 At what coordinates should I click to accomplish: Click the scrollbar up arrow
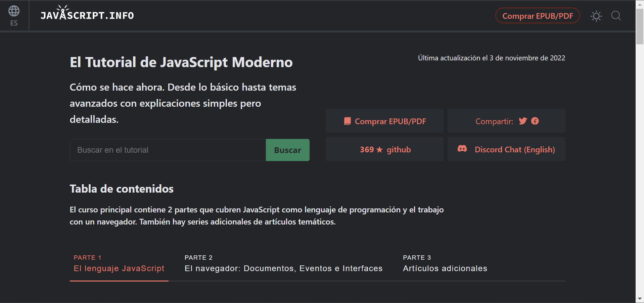[640, 4]
